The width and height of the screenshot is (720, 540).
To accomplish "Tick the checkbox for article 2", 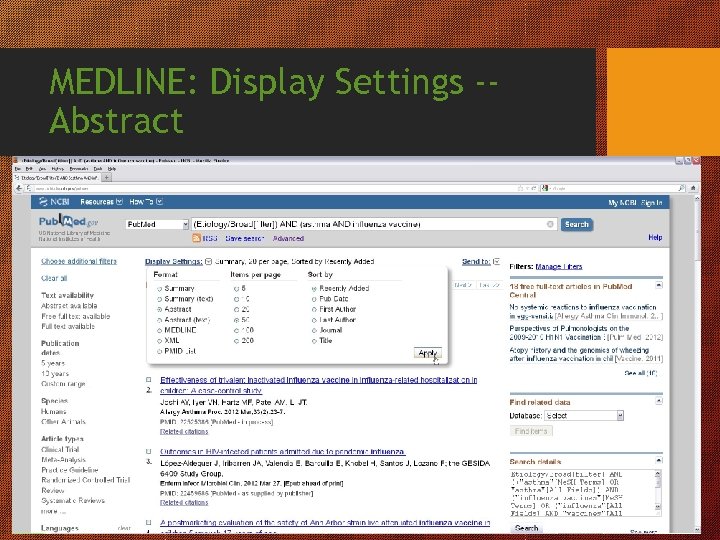I will pyautogui.click(x=148, y=380).
